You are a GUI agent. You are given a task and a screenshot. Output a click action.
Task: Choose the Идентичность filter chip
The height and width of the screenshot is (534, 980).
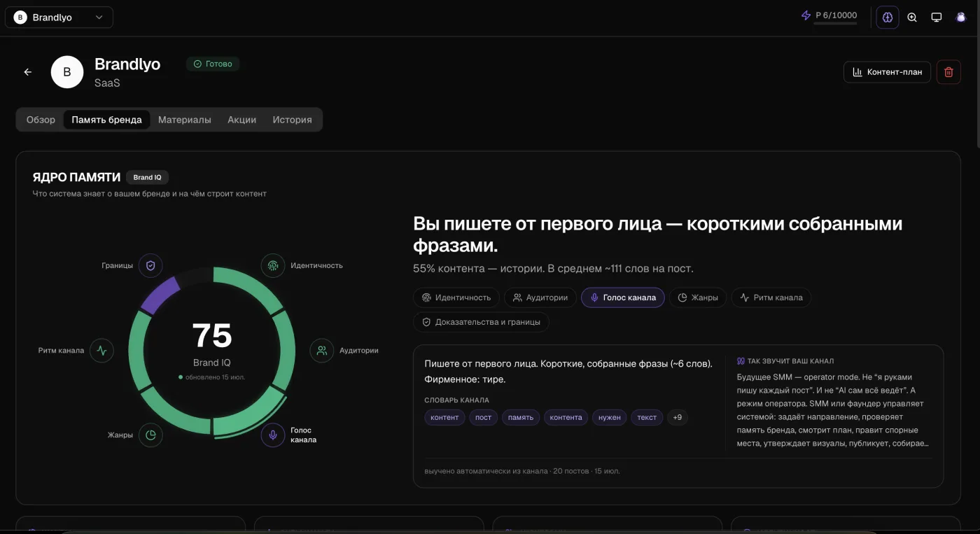456,297
